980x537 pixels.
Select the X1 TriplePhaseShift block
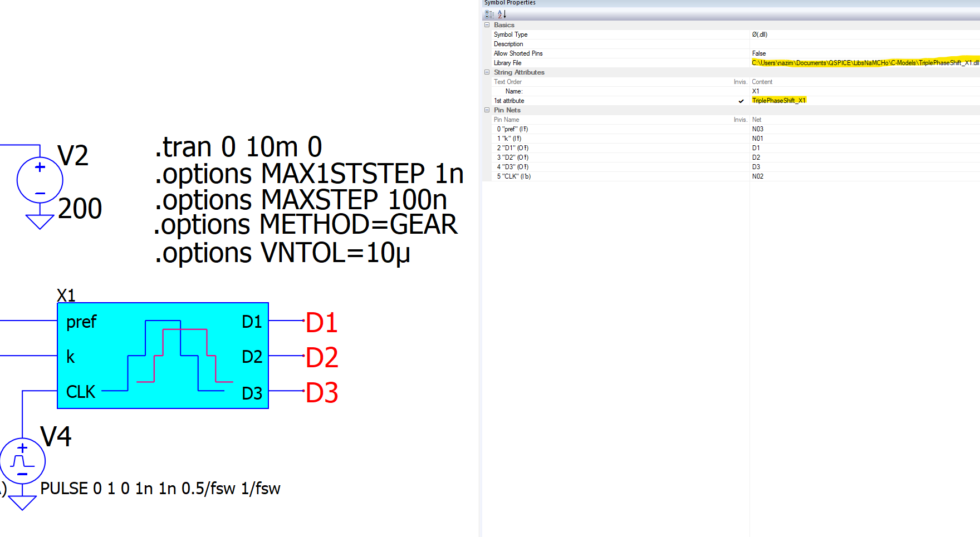point(163,356)
